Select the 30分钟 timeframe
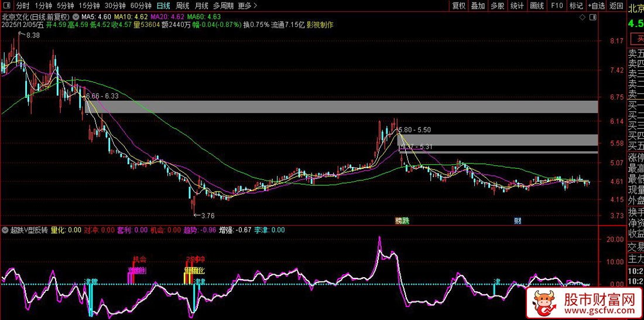This screenshot has width=644, height=320. click(115, 6)
